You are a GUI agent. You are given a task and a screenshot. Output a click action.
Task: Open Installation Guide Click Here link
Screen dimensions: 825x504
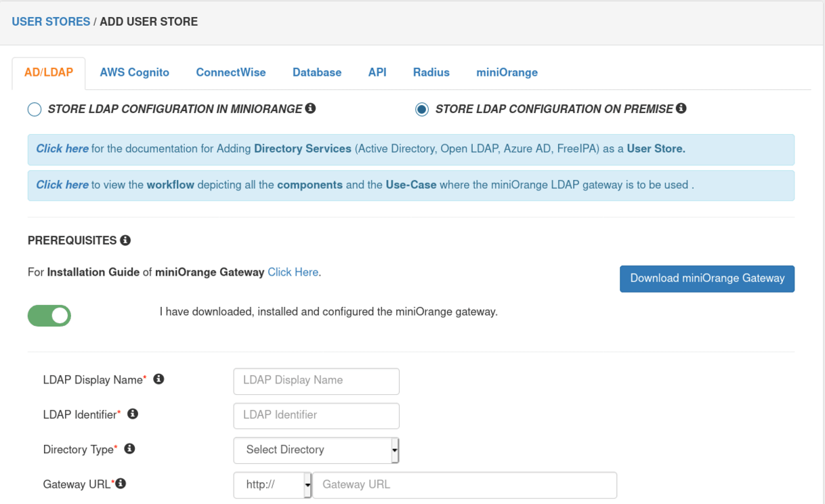pyautogui.click(x=293, y=272)
